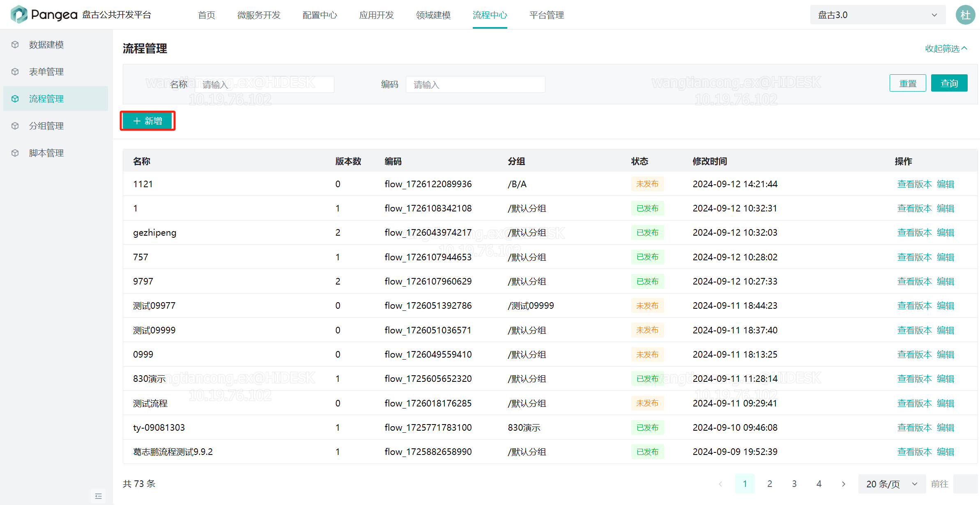Edit the flow named 9797

(945, 281)
